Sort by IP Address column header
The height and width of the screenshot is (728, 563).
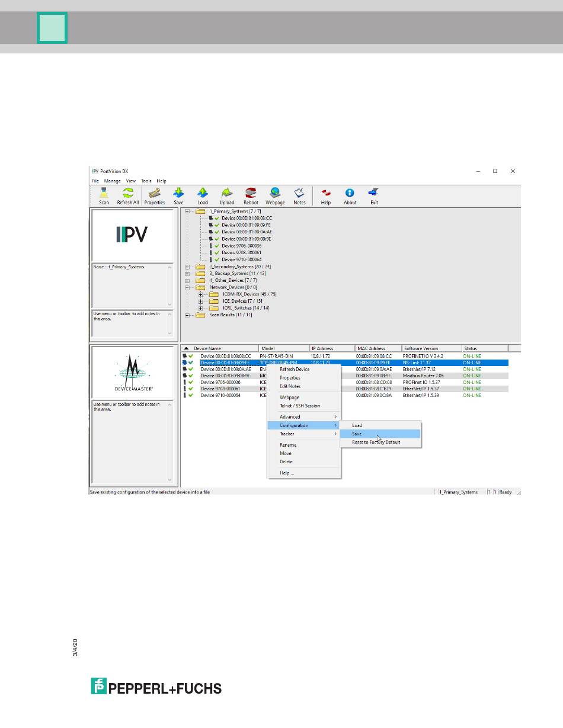[332, 348]
